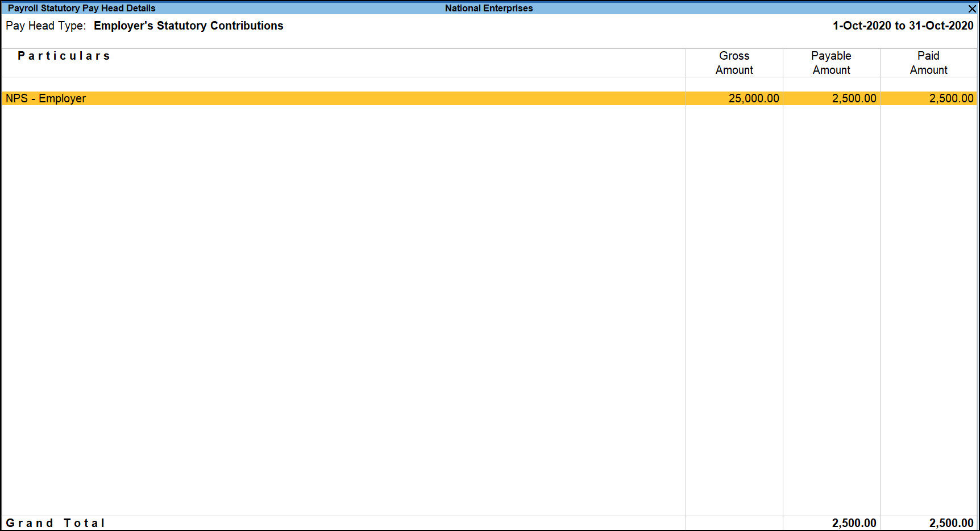Close the Payroll Statutory Pay Head Details window
This screenshot has width=980, height=531.
(972, 9)
